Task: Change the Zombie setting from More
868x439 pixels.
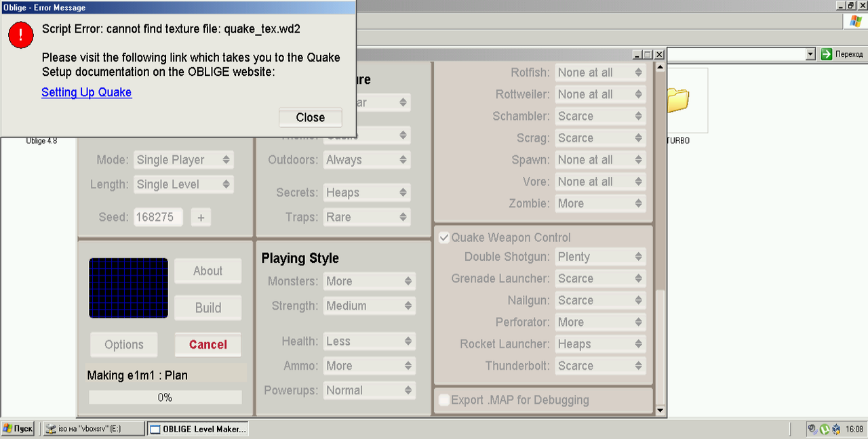Action: click(x=600, y=203)
